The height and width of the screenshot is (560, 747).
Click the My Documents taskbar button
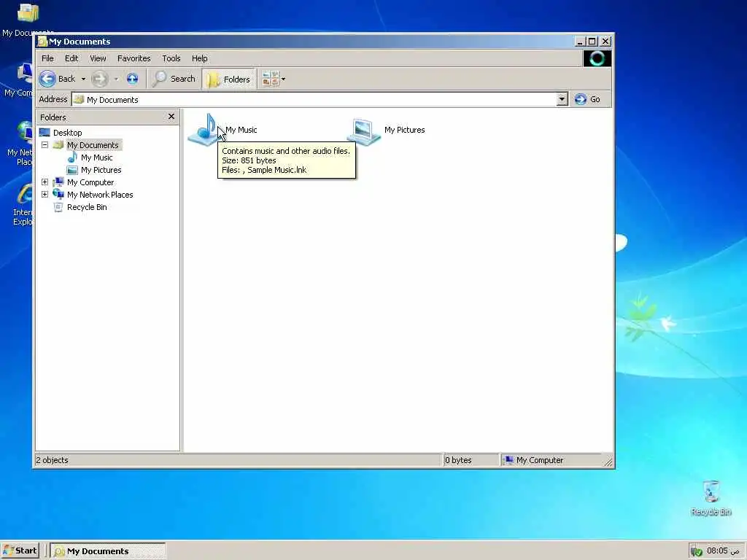click(108, 551)
